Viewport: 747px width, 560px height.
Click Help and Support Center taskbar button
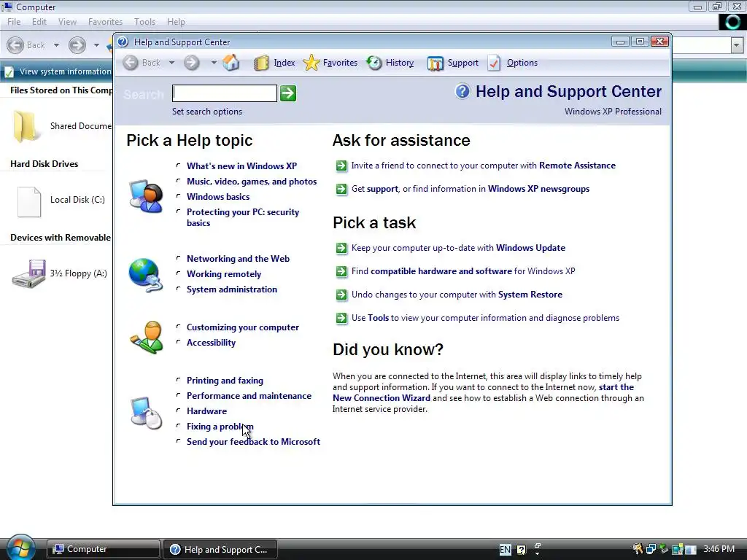(x=220, y=549)
